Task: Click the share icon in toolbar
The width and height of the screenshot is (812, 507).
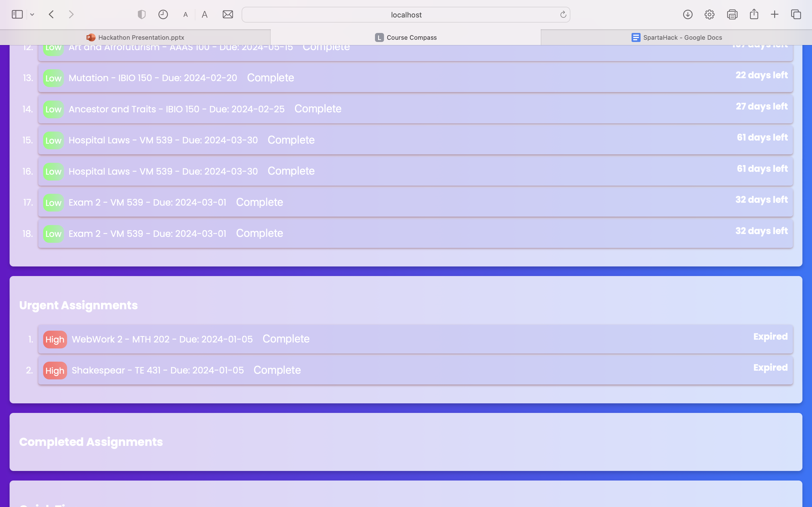Action: pos(754,14)
